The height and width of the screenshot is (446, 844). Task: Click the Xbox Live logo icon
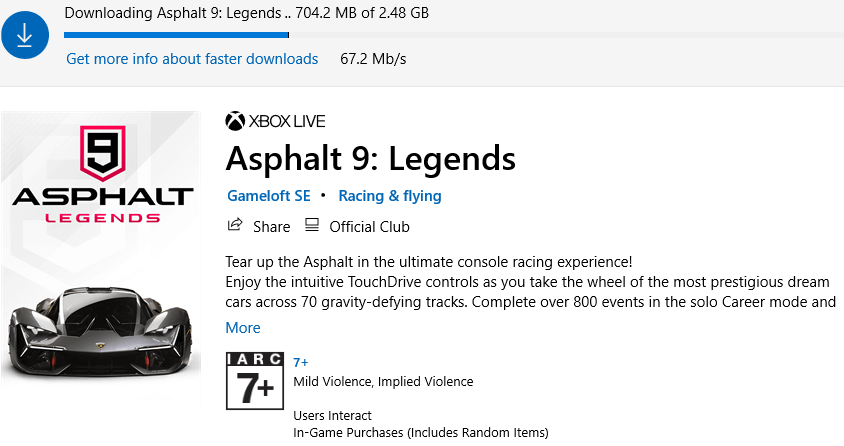(235, 122)
